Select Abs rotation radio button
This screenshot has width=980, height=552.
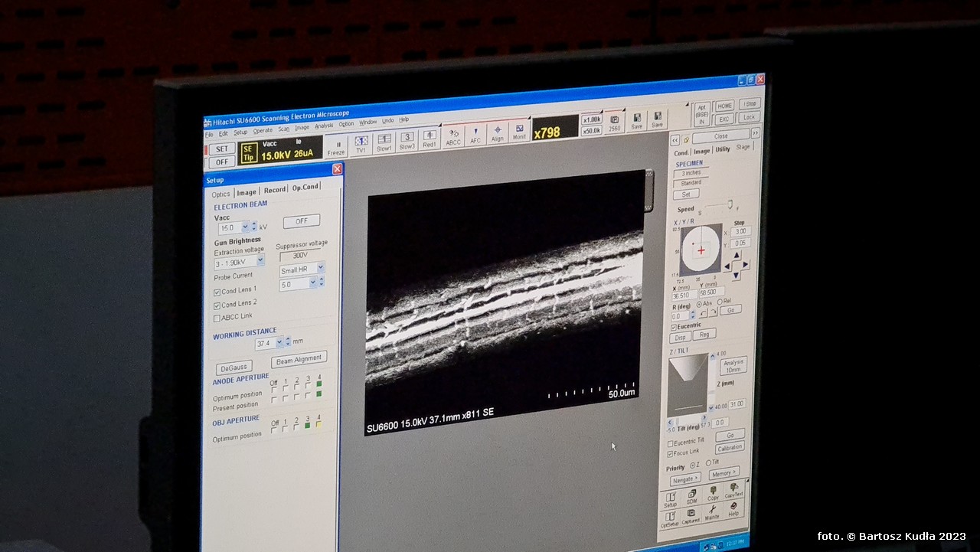coord(699,304)
